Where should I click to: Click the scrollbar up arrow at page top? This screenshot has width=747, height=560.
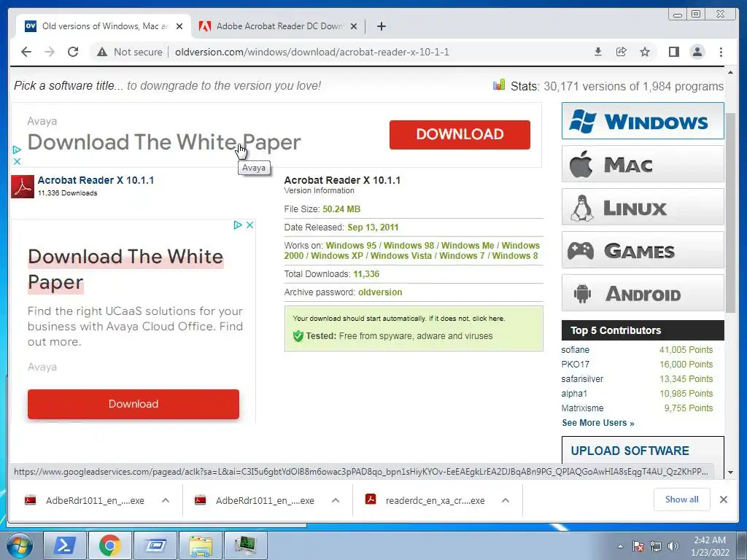[730, 72]
